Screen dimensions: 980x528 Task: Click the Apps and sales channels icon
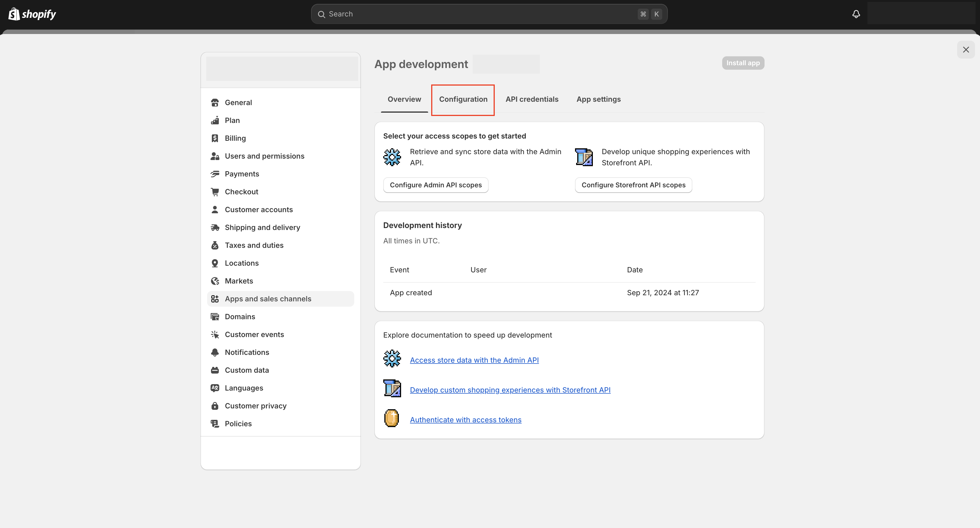click(215, 299)
